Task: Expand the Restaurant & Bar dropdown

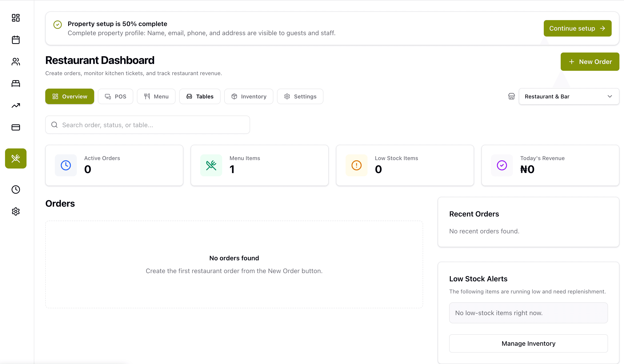Action: [569, 96]
